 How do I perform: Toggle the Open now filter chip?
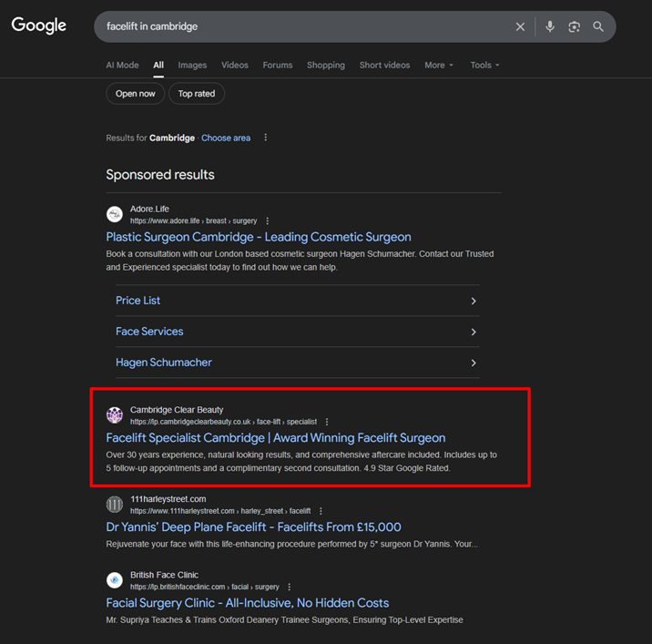tap(136, 94)
